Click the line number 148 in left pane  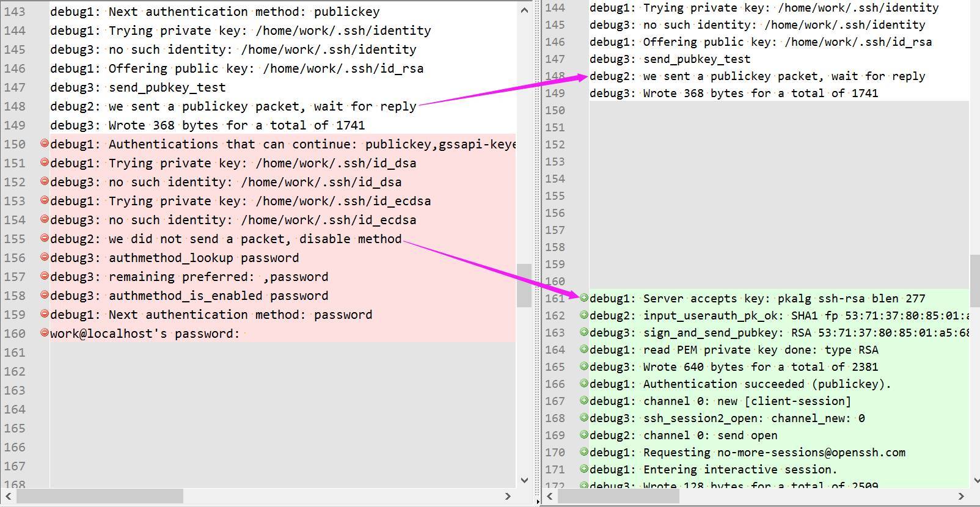[x=15, y=106]
